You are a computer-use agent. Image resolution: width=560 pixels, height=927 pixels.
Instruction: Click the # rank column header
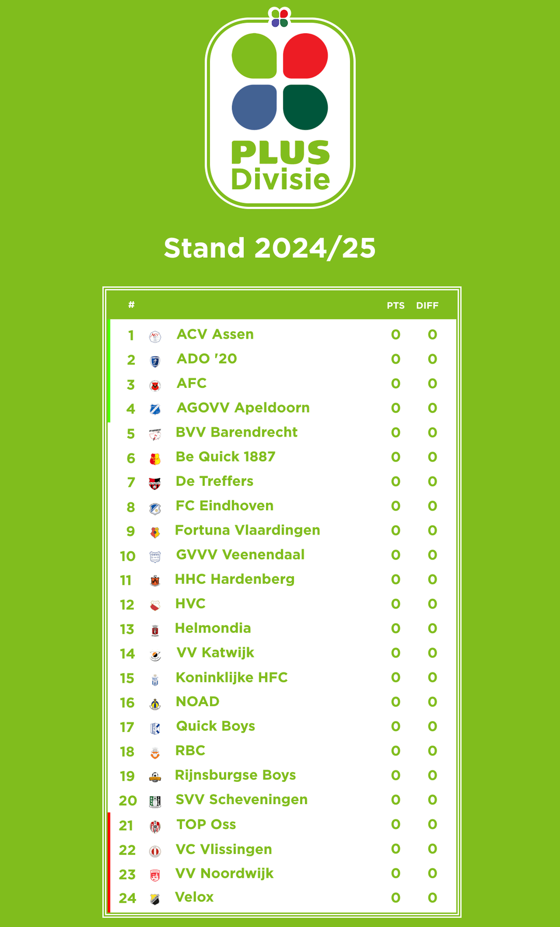point(132,305)
